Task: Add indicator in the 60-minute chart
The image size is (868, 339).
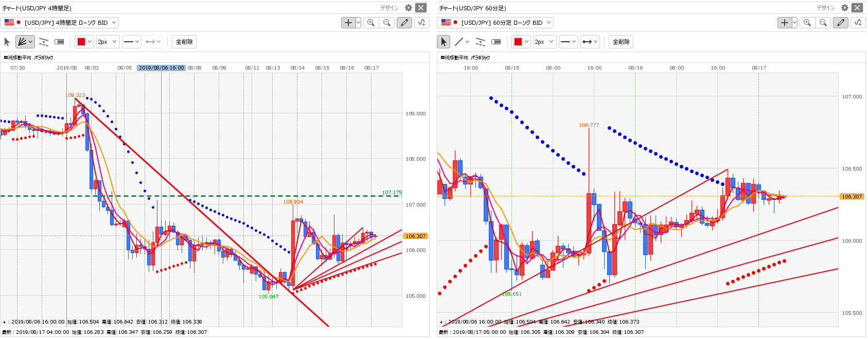Action: 858,23
